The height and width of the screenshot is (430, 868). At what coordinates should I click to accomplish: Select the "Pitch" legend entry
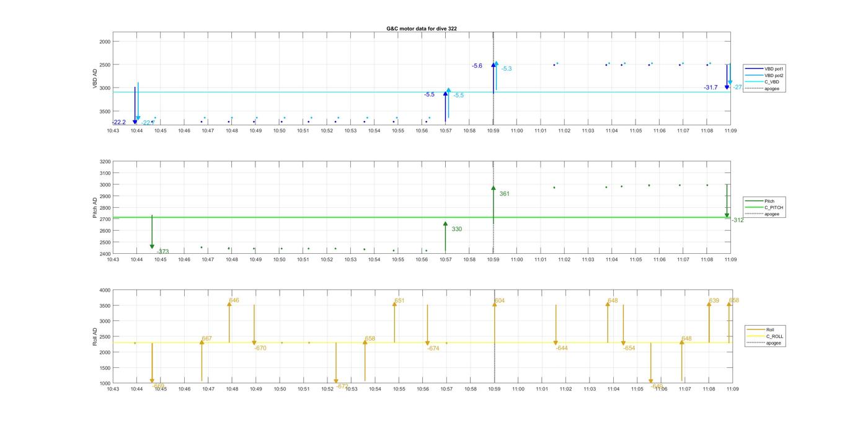[759, 201]
